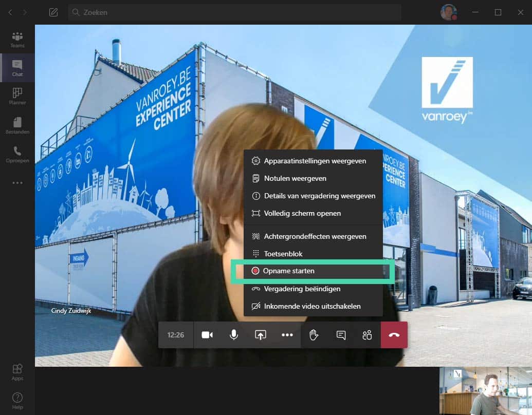532x415 pixels.
Task: Maximize the Teams window
Action: pos(498,12)
